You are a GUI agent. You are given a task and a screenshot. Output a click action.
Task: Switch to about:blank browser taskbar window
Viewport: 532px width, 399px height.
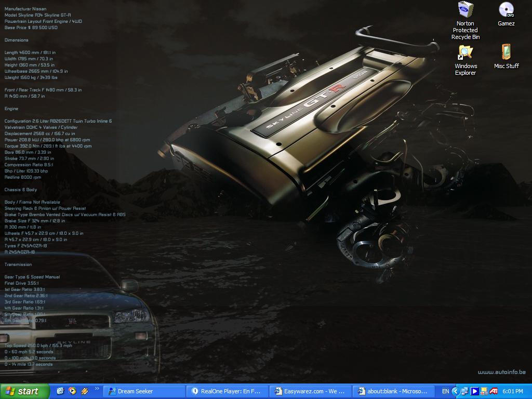coord(394,391)
